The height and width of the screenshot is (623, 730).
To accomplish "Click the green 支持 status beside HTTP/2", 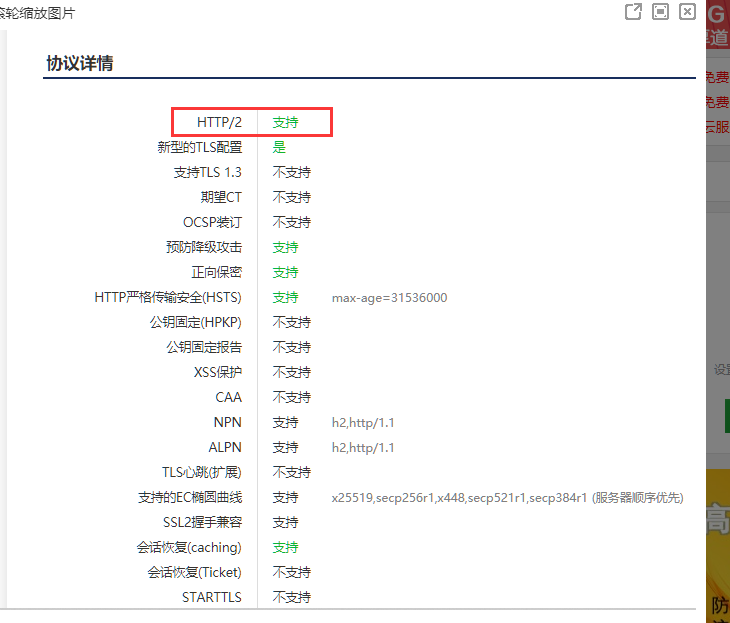I will [x=285, y=122].
